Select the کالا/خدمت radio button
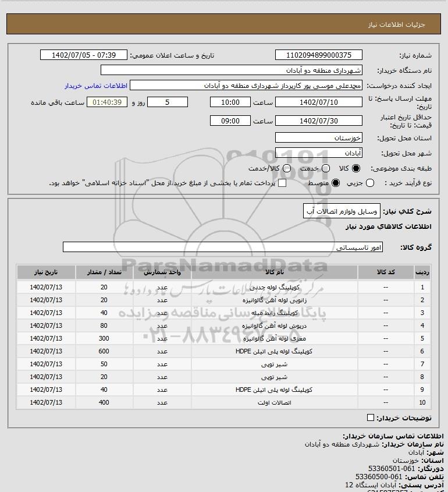 (x=286, y=168)
